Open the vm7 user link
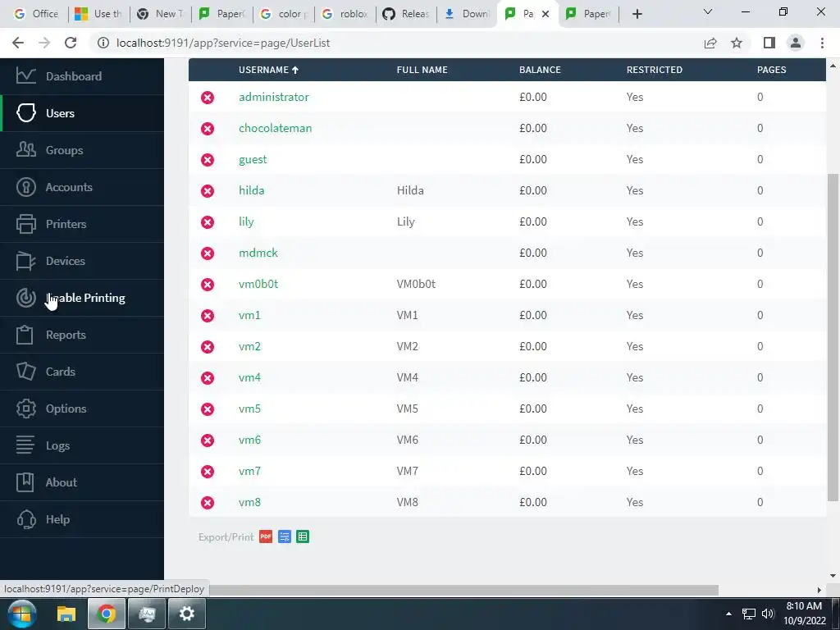840x630 pixels. 249,471
